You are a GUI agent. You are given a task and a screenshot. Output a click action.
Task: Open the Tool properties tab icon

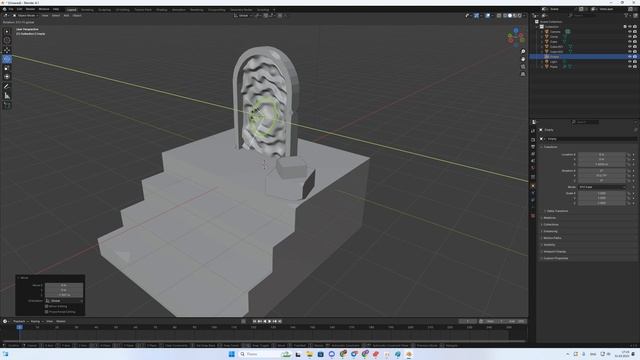click(533, 131)
